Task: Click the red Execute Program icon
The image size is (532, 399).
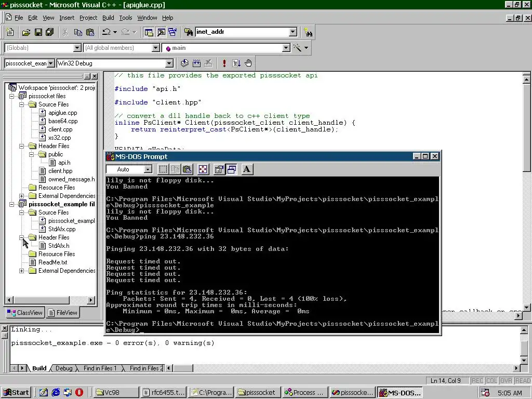Action: tap(224, 63)
